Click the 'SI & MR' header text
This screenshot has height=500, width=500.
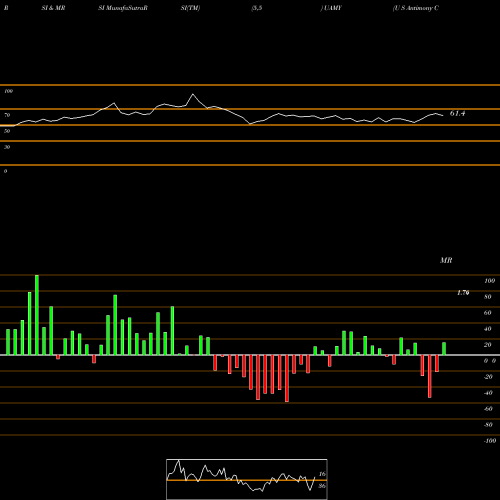tap(53, 8)
